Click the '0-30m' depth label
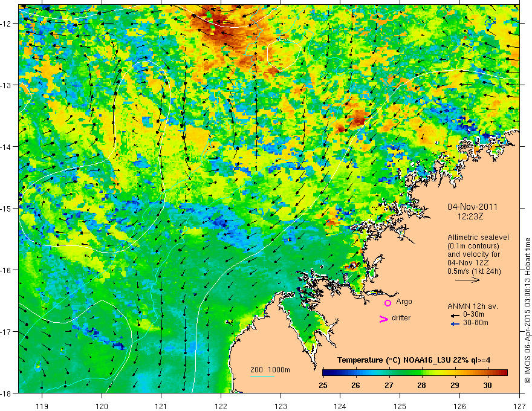Viewport: 532px width, 411px height. pos(473,314)
